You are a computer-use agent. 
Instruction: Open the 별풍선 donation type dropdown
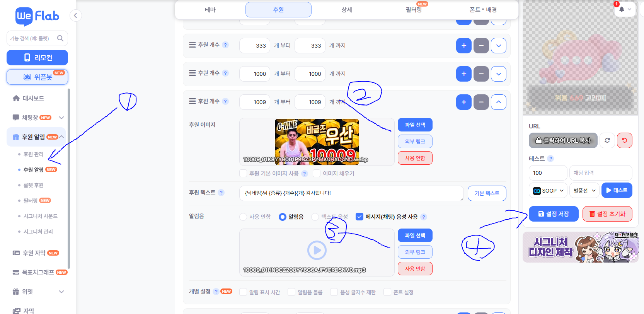coord(584,191)
